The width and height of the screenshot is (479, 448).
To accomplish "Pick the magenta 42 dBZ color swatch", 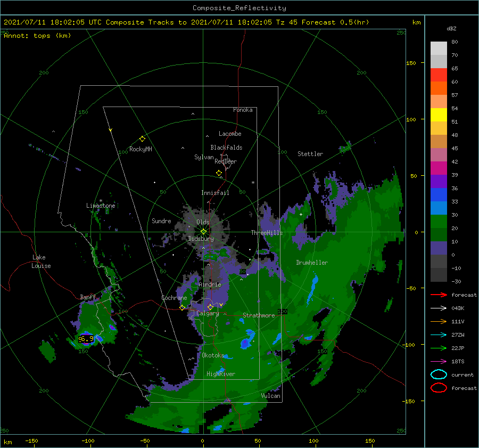I will click(439, 168).
